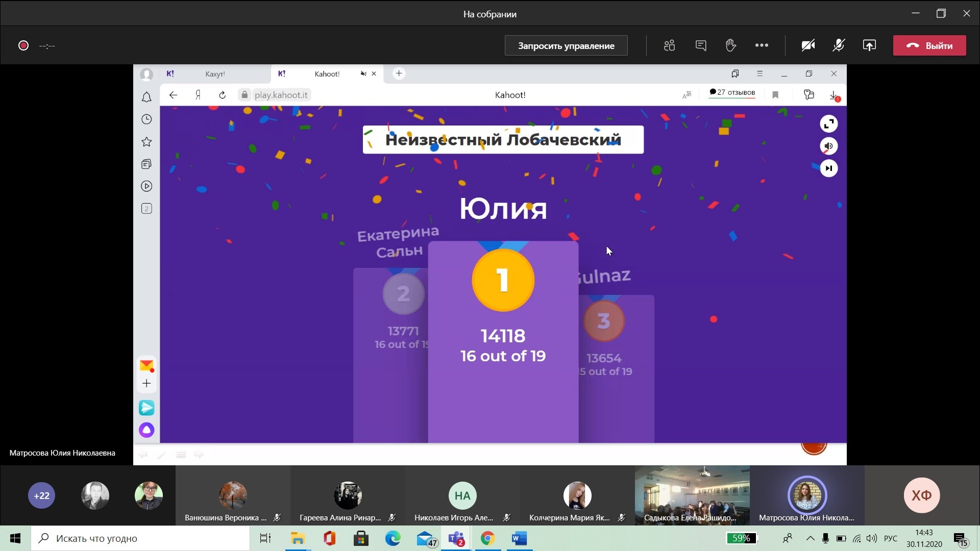Viewport: 980px width, 551px height.
Task: Open the meeting chat in Teams
Action: click(701, 45)
